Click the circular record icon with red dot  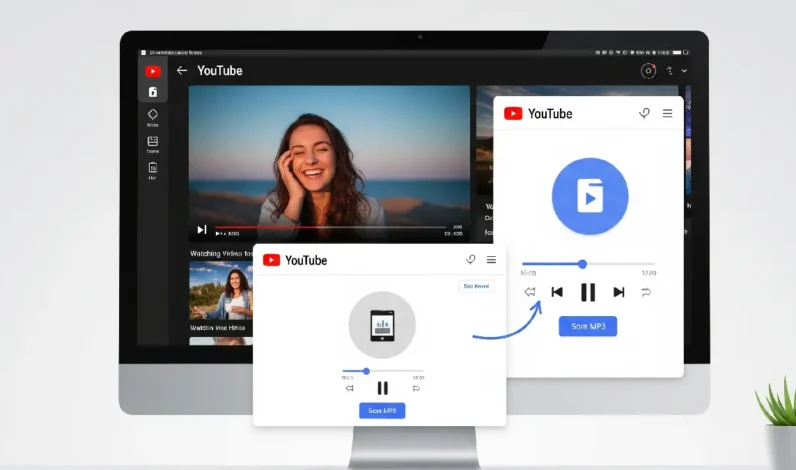[x=648, y=71]
